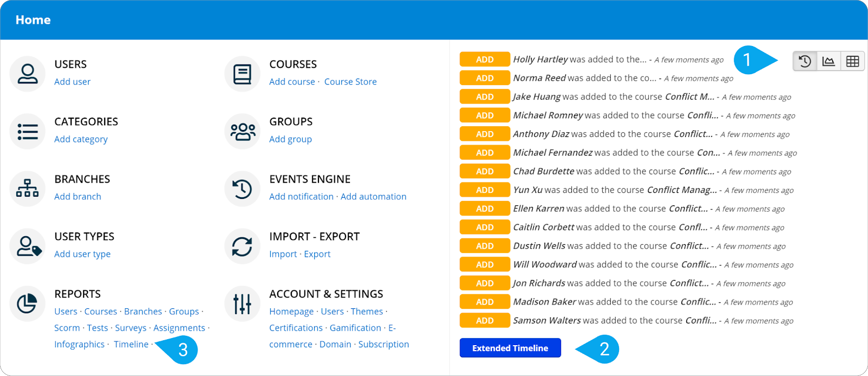Viewport: 868px width, 376px height.
Task: Click the Categories list icon
Action: (27, 132)
